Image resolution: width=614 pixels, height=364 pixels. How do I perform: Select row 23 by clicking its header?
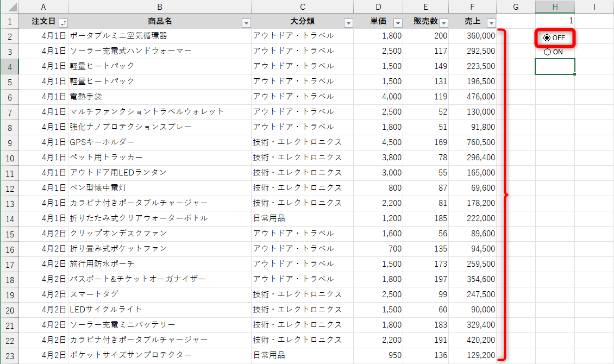coord(10,355)
